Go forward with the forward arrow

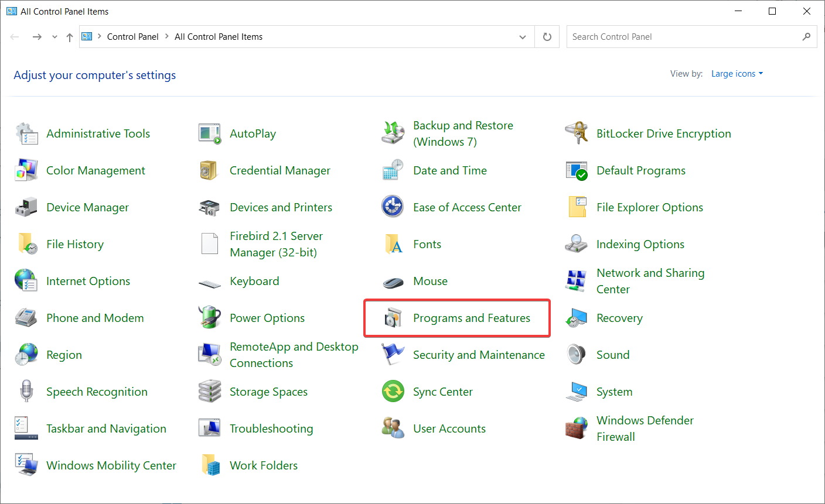[x=37, y=37]
